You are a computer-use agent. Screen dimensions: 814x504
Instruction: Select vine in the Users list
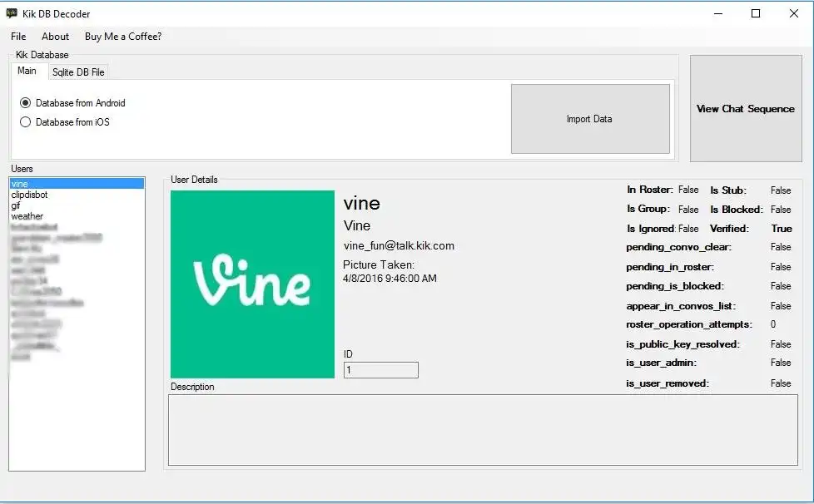click(77, 184)
